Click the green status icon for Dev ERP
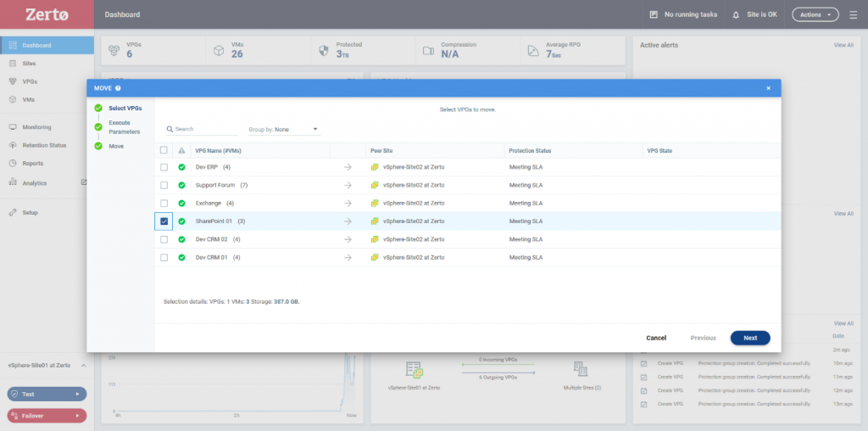The height and width of the screenshot is (431, 868). [x=181, y=167]
